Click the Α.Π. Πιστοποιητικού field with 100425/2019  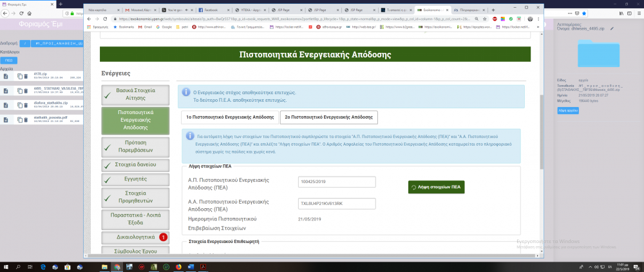click(337, 182)
